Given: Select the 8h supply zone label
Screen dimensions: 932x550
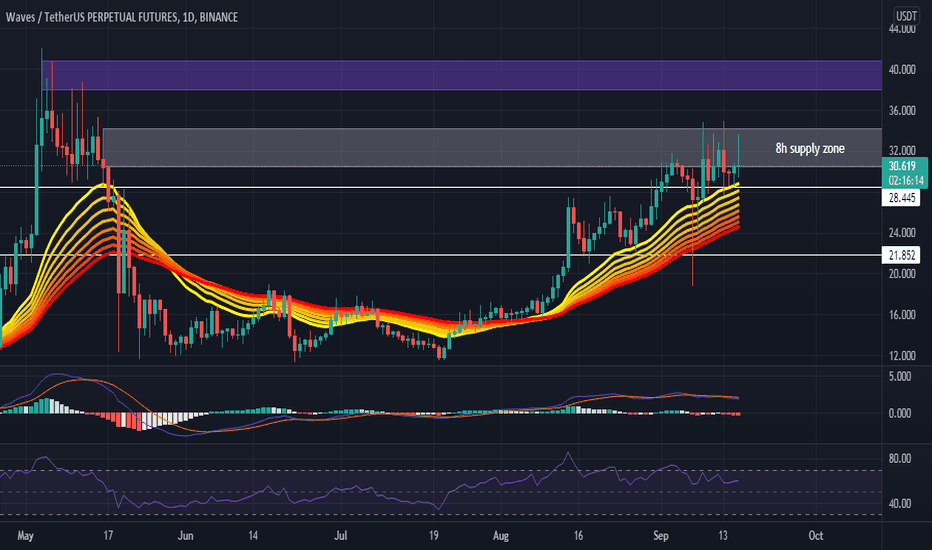Looking at the screenshot, I should click(810, 148).
